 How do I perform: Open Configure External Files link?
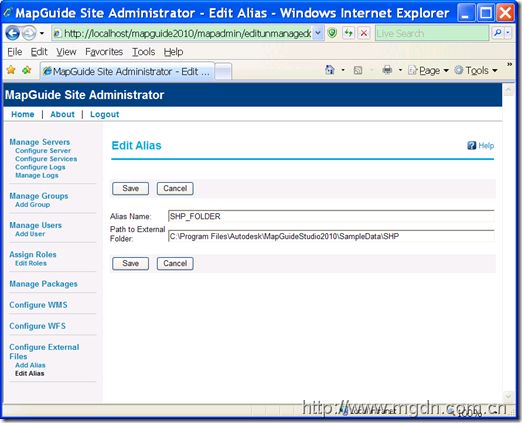[44, 352]
